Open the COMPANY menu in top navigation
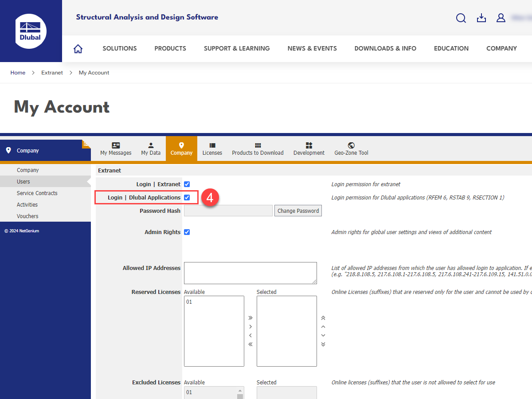Image resolution: width=532 pixels, height=399 pixels. pos(501,49)
